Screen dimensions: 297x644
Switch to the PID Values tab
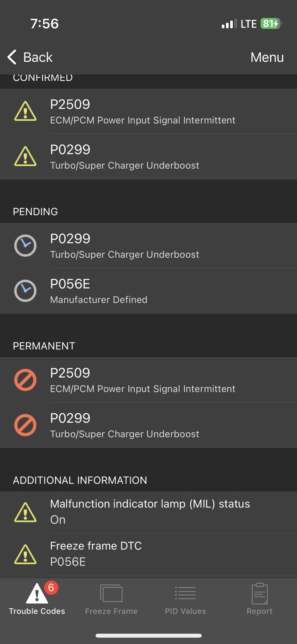pyautogui.click(x=185, y=599)
